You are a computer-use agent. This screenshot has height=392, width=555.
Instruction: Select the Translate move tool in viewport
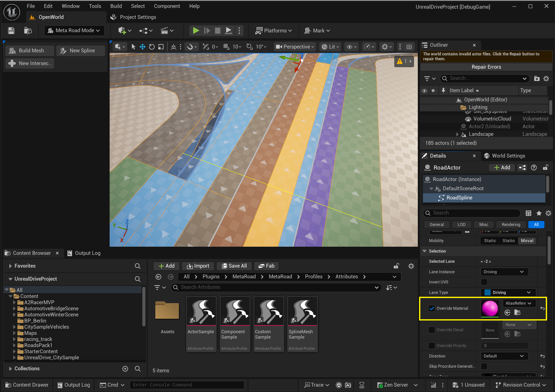click(x=143, y=47)
